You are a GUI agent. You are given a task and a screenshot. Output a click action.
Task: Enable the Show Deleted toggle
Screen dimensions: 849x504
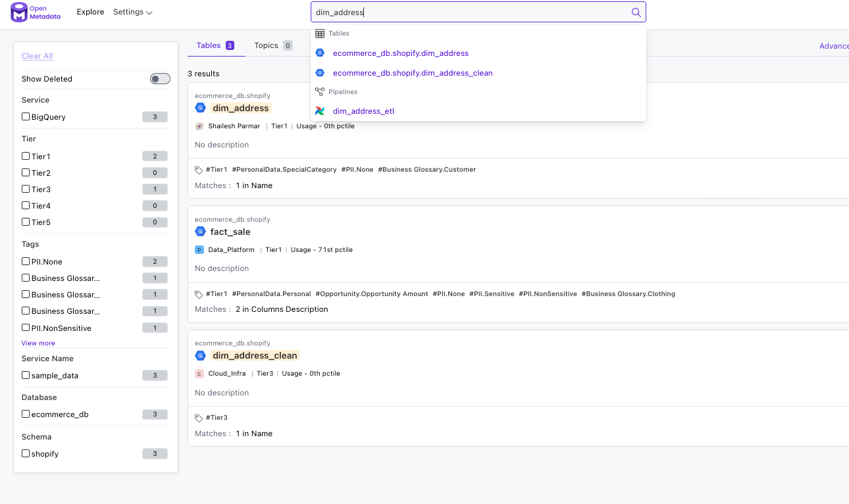(159, 78)
